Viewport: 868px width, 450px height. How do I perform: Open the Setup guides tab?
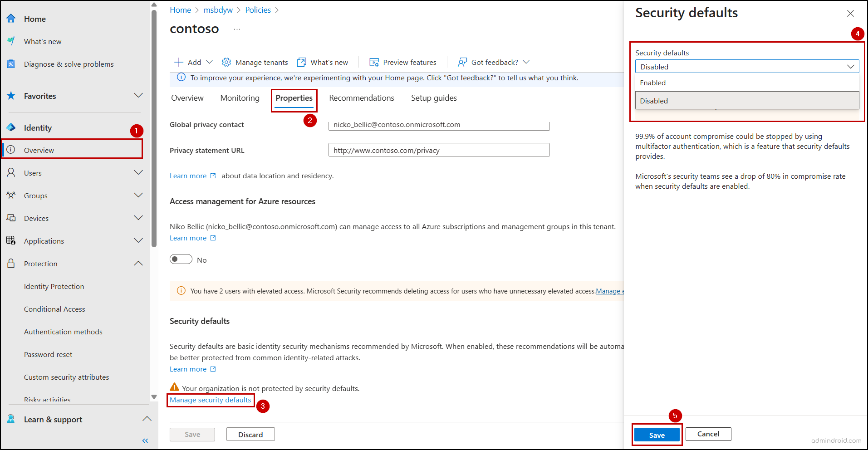pos(433,98)
